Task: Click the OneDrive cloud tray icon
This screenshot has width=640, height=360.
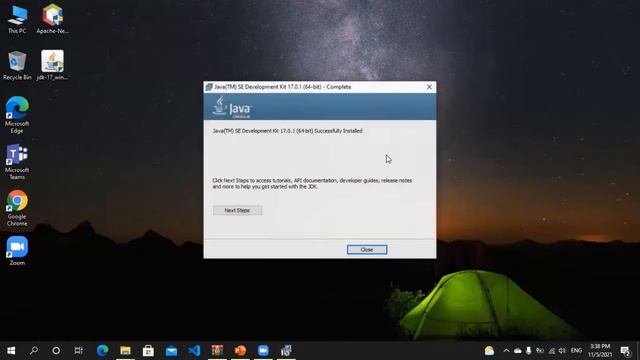Action: pyautogui.click(x=518, y=351)
